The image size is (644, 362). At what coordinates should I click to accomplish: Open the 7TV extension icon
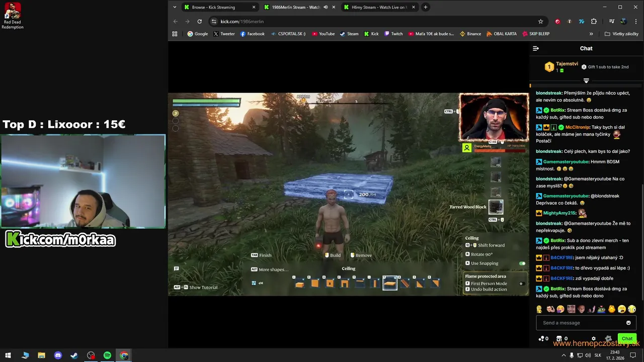click(582, 22)
